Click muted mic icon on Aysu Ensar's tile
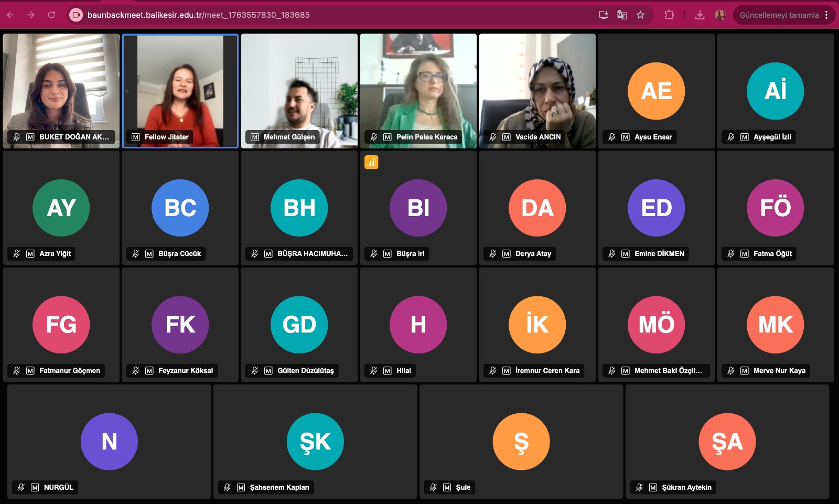This screenshot has height=504, width=839. coord(611,137)
